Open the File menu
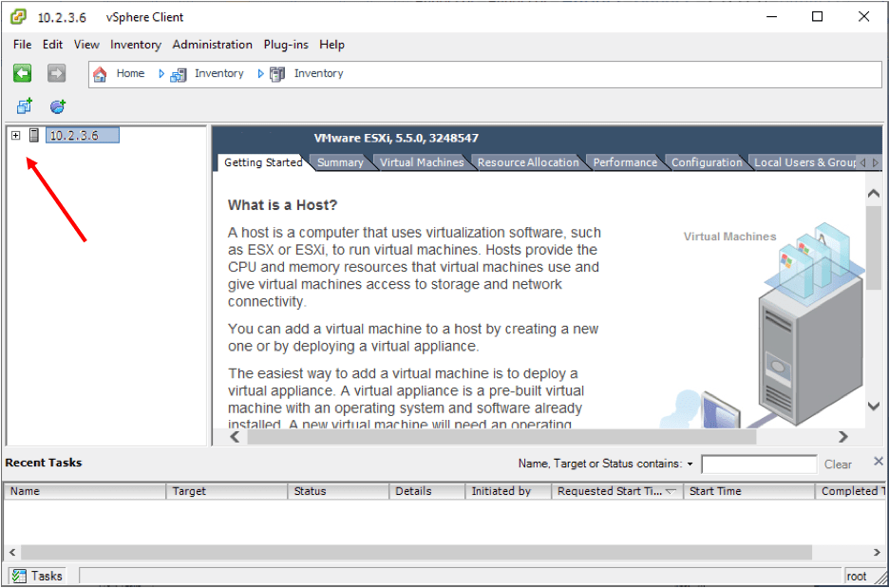The height and width of the screenshot is (588, 889). point(23,45)
